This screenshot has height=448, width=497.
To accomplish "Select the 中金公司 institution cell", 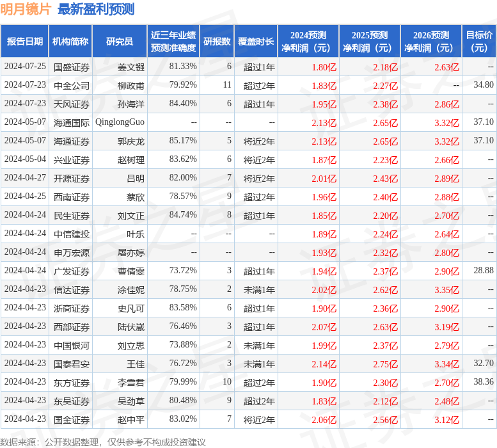I will click(x=71, y=86).
